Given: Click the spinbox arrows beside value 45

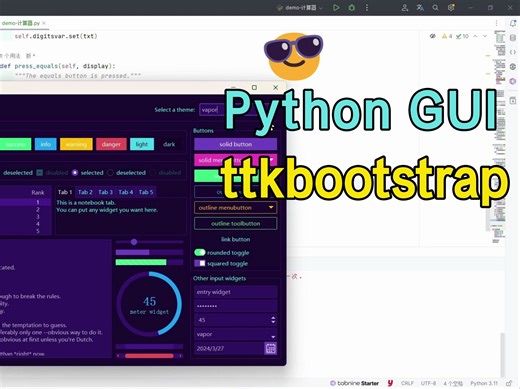Looking at the screenshot, I should tap(273, 320).
